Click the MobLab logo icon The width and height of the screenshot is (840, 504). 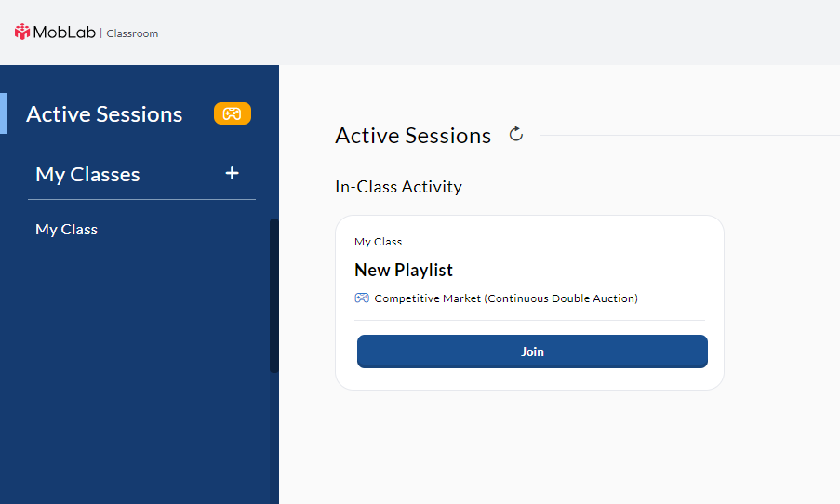click(22, 33)
